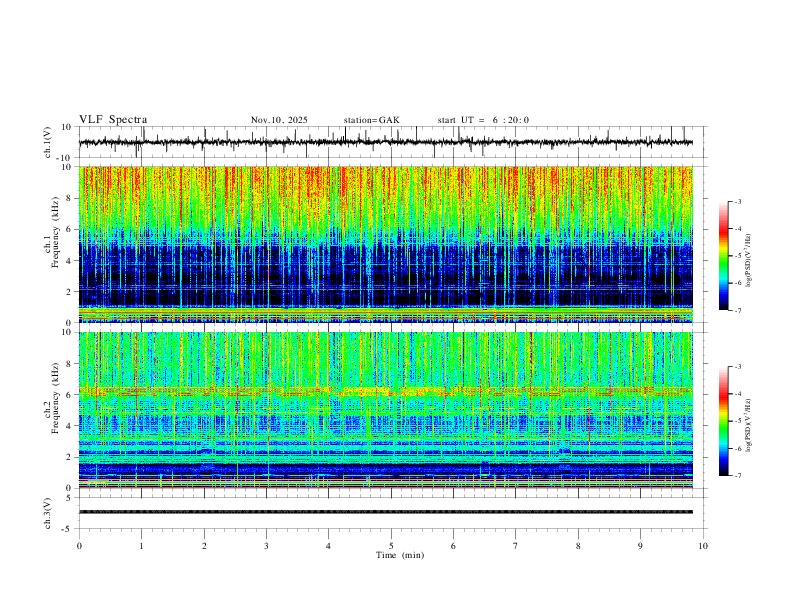
Task: Click the ch.2 color scale bar
Action: pos(723,421)
